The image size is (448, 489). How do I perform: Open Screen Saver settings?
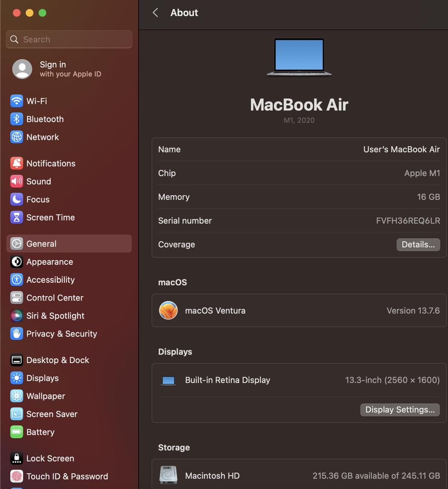69,414
